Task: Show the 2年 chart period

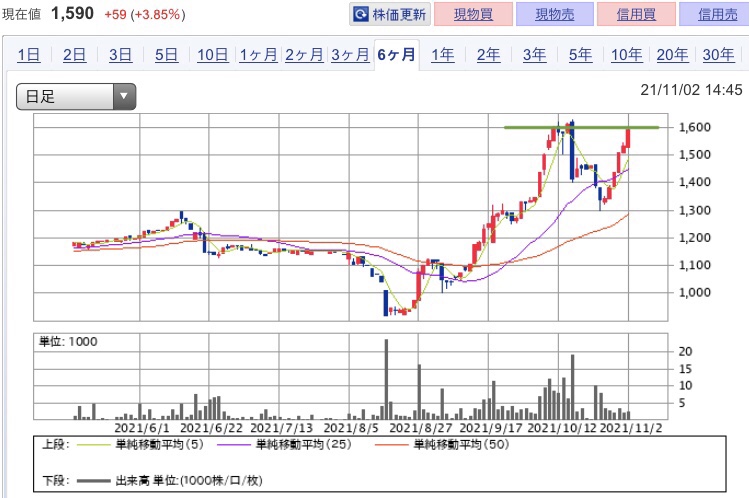Action: pyautogui.click(x=489, y=55)
